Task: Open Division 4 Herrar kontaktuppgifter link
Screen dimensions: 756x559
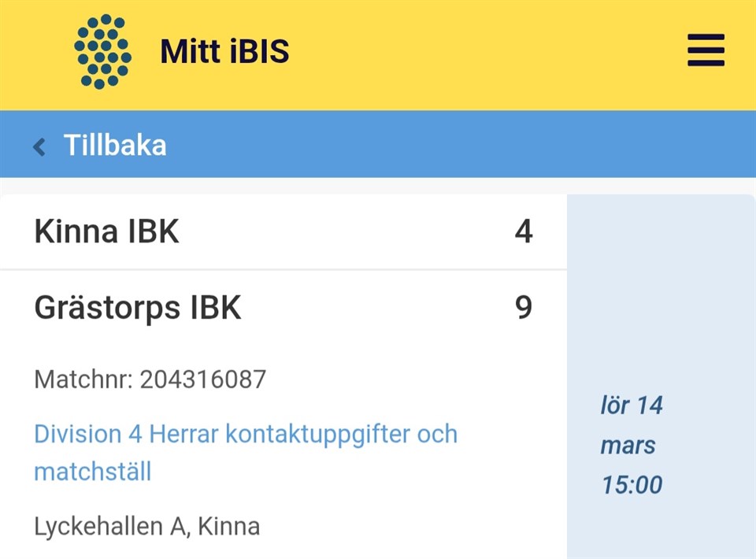Action: coord(245,434)
